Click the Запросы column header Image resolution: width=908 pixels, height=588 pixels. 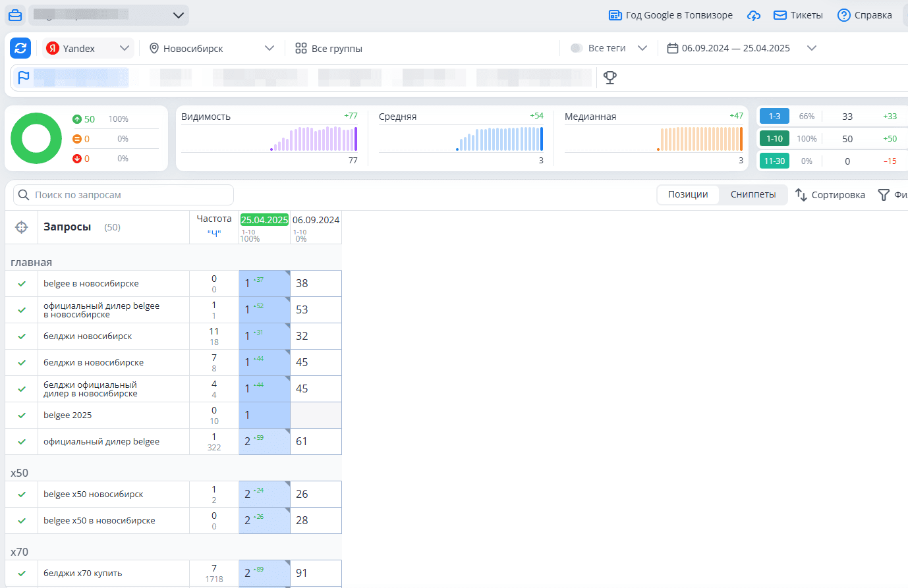click(x=67, y=227)
